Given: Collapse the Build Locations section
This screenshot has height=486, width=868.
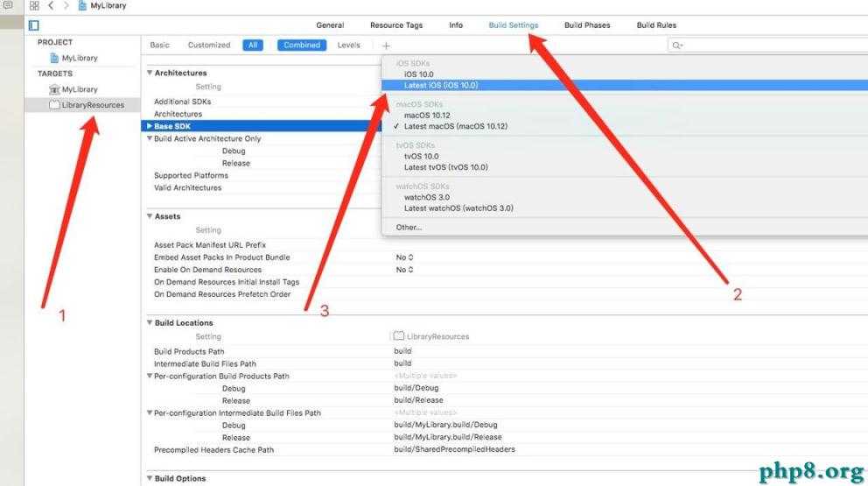Looking at the screenshot, I should (x=150, y=322).
